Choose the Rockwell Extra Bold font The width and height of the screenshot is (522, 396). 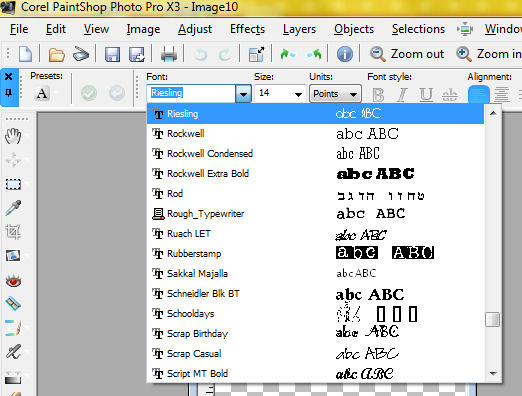[316, 174]
